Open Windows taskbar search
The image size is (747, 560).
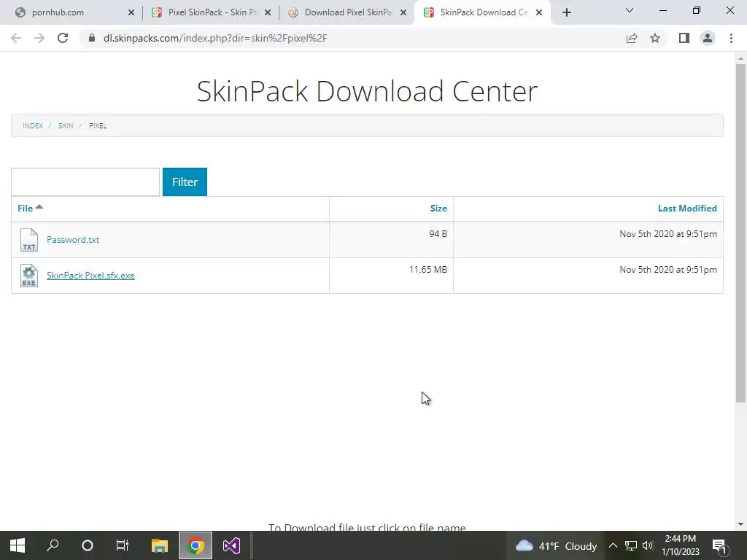pyautogui.click(x=53, y=545)
